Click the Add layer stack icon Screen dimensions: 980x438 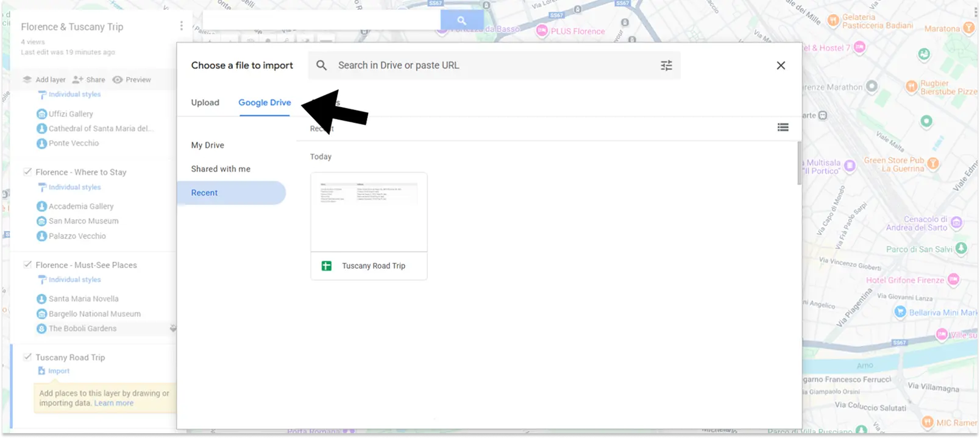(x=27, y=80)
